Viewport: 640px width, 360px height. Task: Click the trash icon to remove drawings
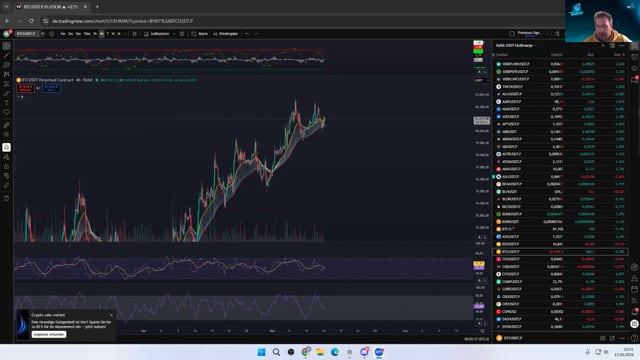click(x=7, y=198)
